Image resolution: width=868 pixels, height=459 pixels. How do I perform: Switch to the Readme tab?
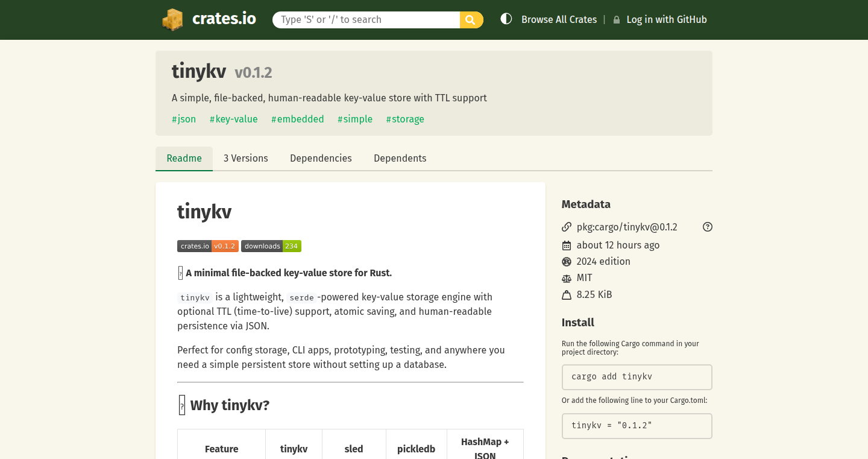pos(184,159)
